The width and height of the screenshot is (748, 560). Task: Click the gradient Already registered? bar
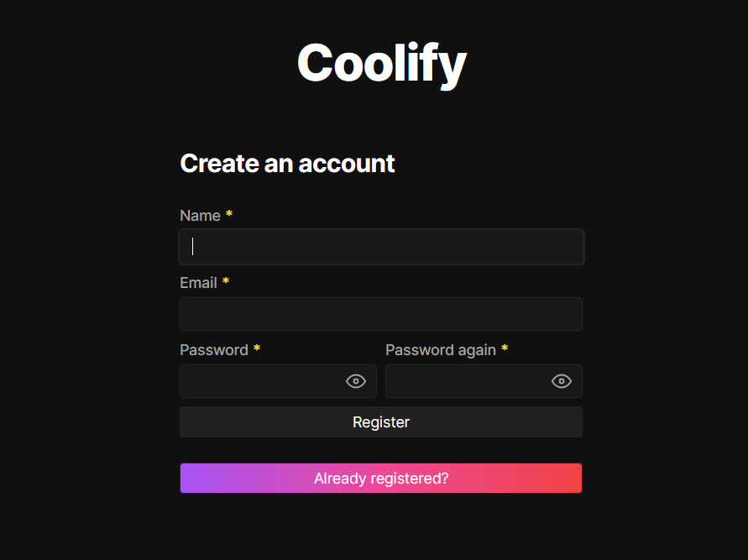point(381,478)
